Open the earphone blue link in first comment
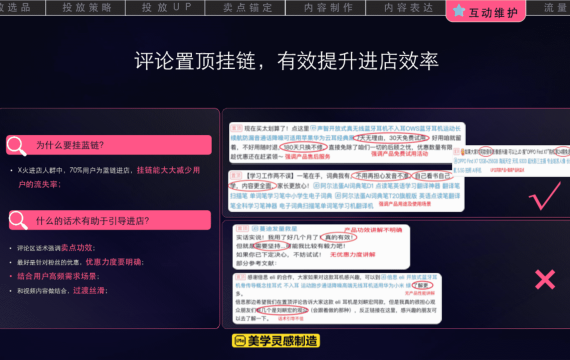 [346, 133]
